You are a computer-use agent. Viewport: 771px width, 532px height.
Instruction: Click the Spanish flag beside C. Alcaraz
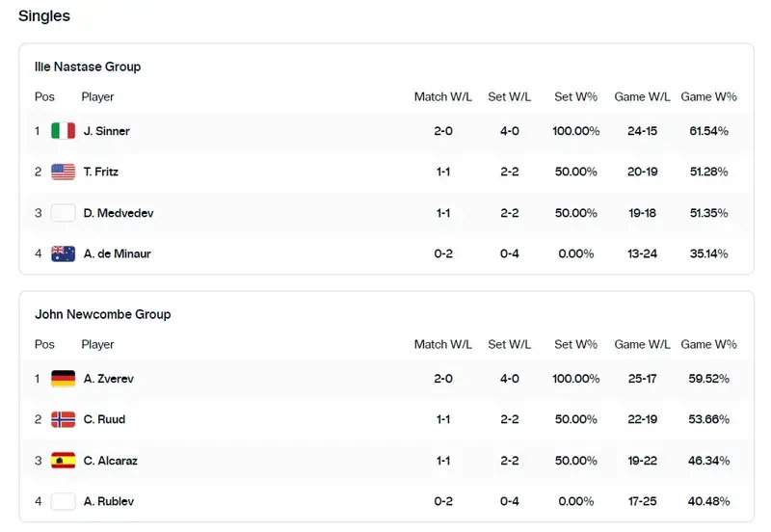tap(63, 461)
